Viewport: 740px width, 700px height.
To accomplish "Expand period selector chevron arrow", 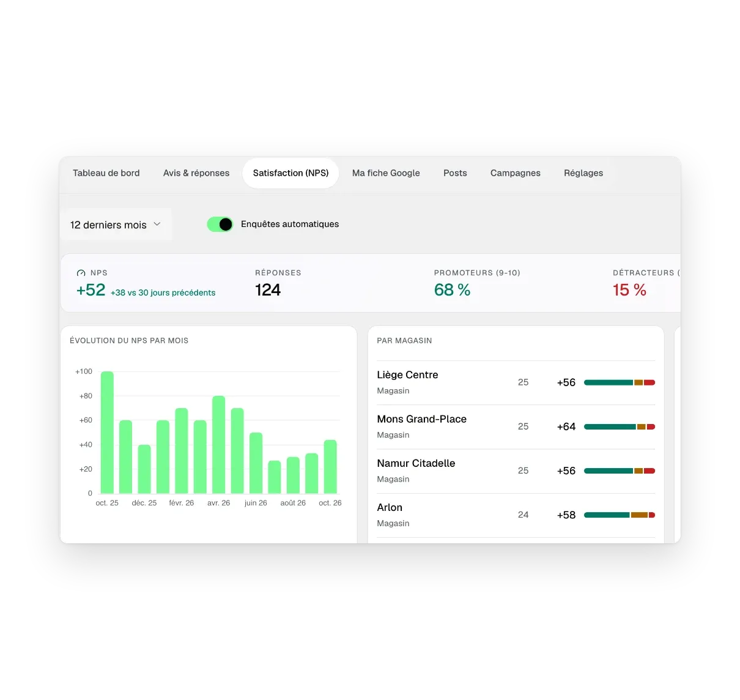I will (x=157, y=225).
